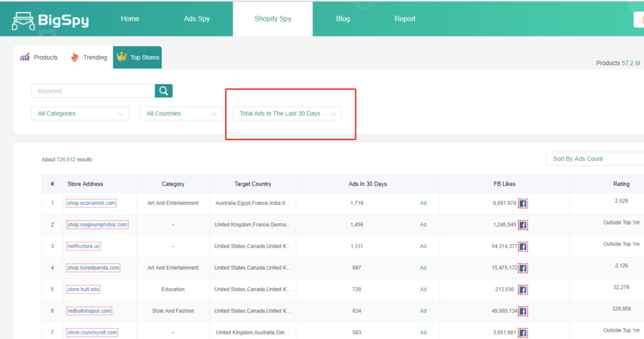644x339 pixels.
Task: Open store.crunchyroll.com store link
Action: point(92,333)
